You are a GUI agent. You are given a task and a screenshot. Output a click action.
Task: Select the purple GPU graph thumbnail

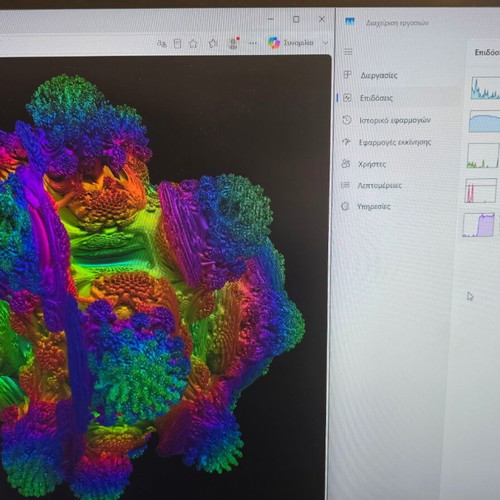tap(479, 225)
